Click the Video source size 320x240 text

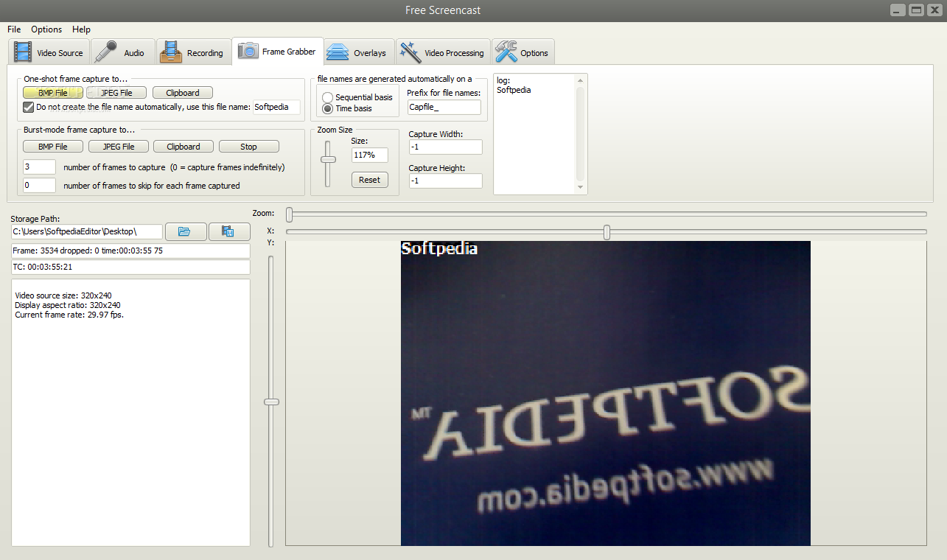(x=63, y=295)
